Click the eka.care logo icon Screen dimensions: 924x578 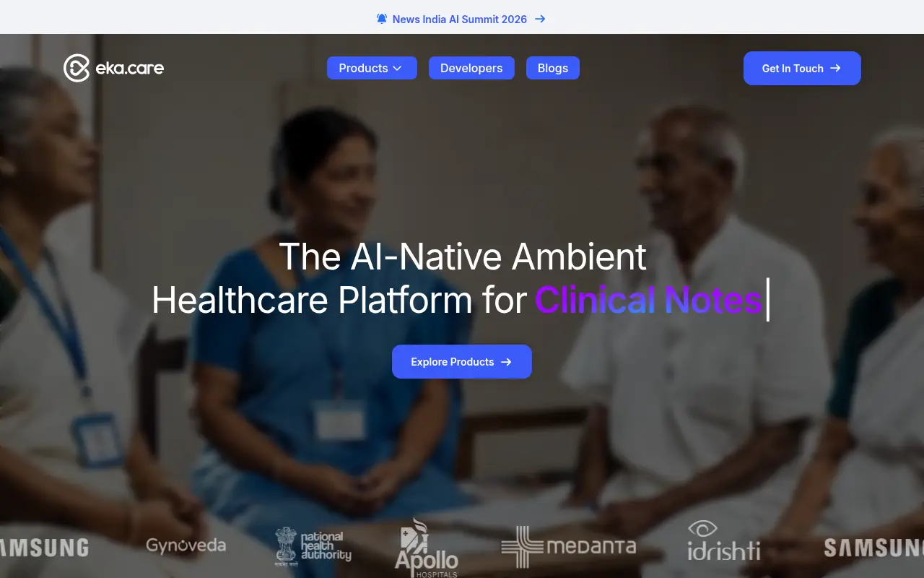coord(77,69)
